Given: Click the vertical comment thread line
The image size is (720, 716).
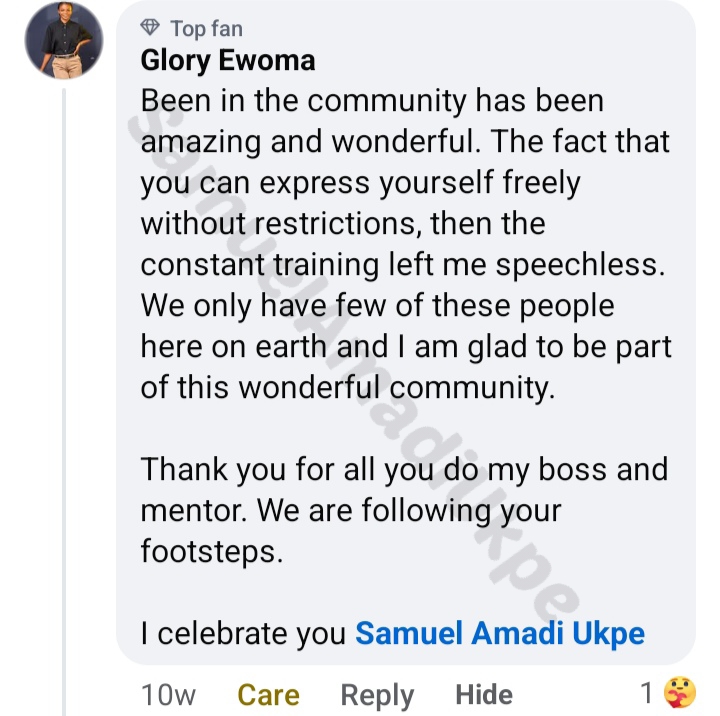Looking at the screenshot, I should 64,400.
